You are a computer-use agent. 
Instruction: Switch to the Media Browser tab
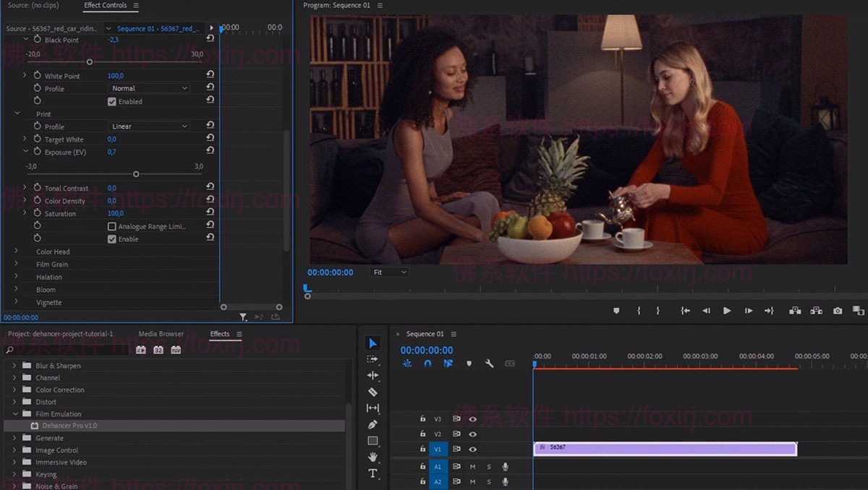click(x=161, y=334)
